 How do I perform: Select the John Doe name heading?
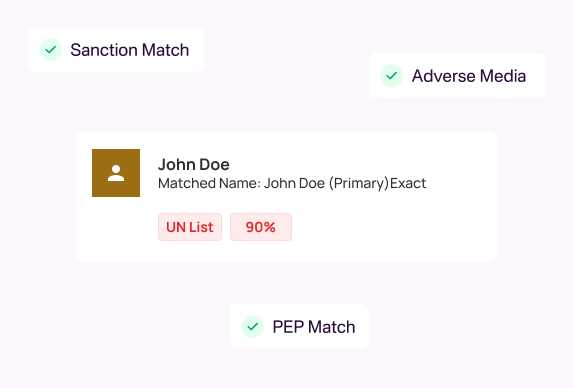point(194,164)
